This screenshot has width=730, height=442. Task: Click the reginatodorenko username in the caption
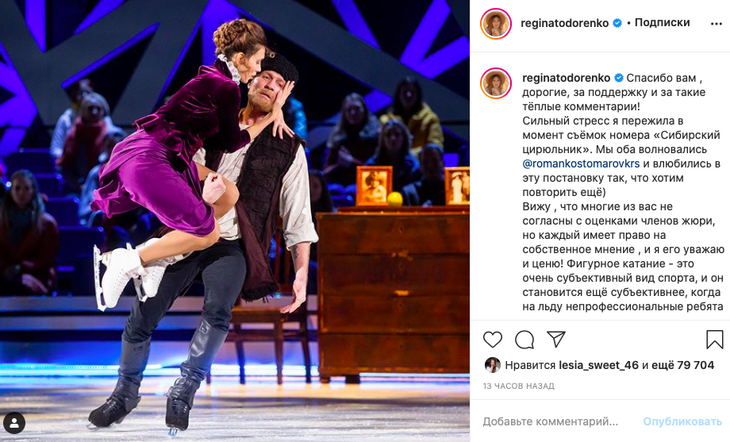click(566, 78)
